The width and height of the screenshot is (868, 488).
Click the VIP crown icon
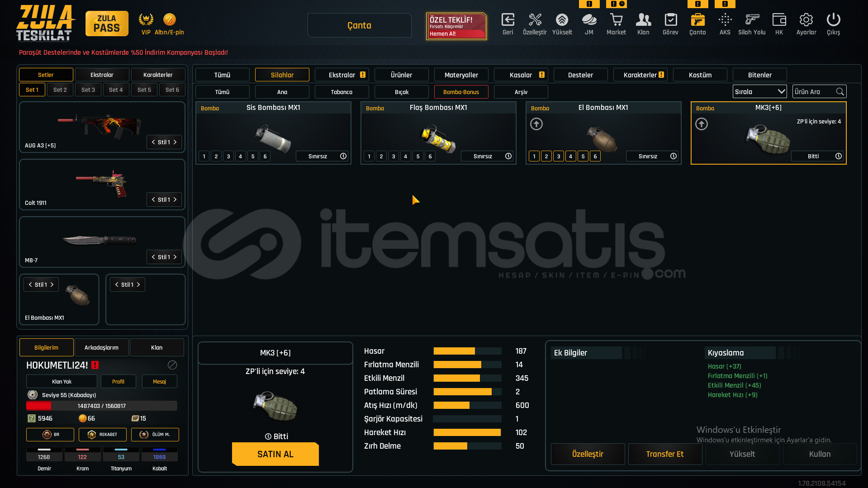click(146, 19)
